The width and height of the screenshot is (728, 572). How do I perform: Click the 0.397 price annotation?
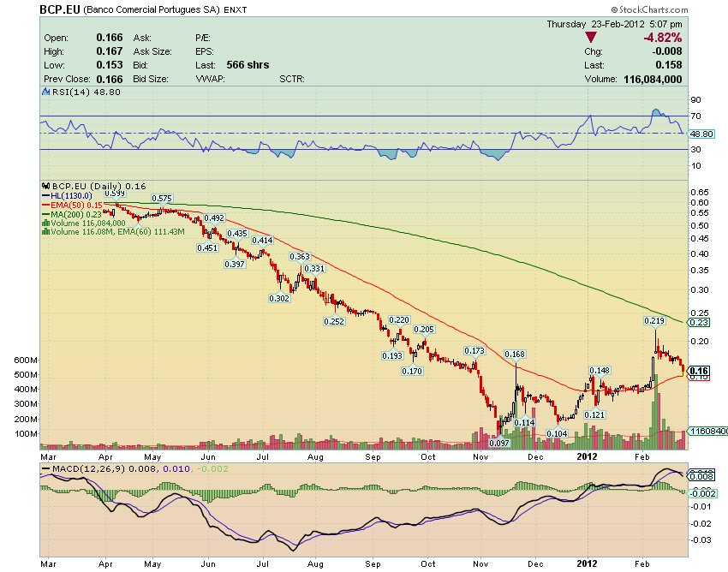coord(235,265)
